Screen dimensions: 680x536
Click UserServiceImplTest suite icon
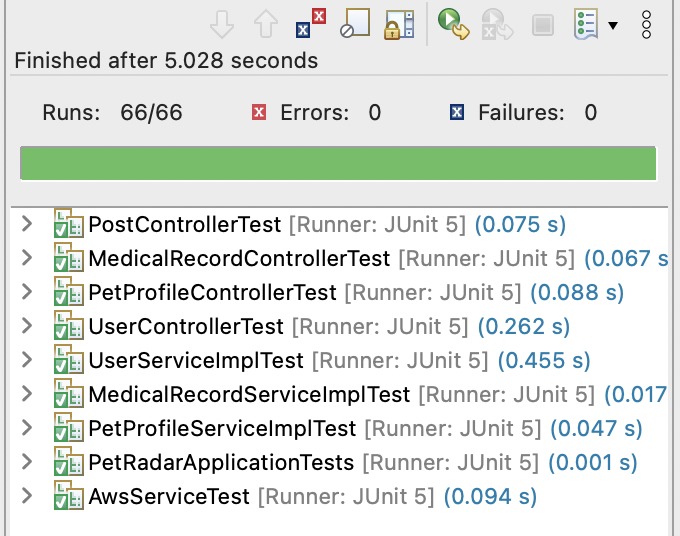coord(67,360)
